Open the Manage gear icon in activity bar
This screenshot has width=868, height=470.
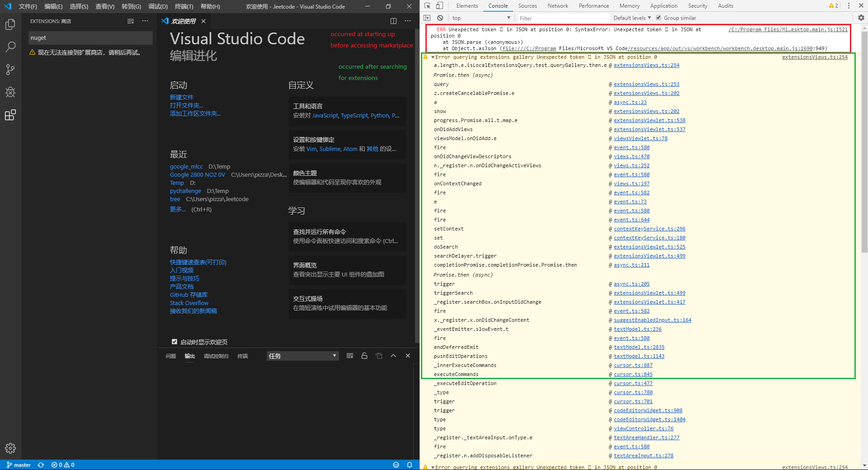click(x=10, y=448)
